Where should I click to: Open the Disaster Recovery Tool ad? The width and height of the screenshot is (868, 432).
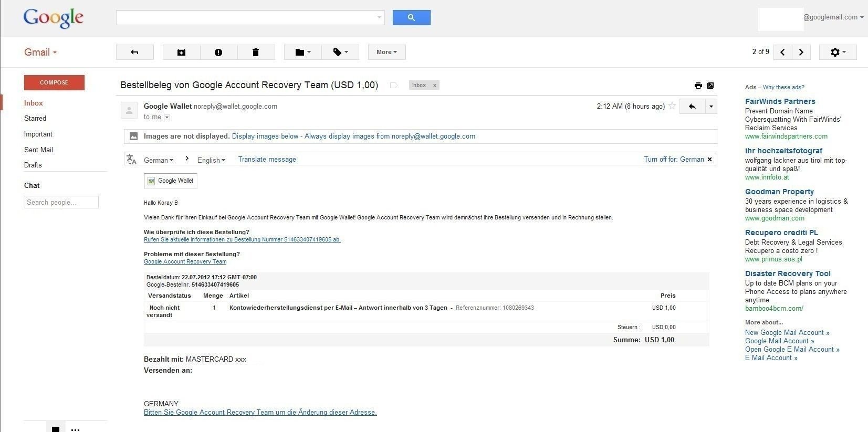tap(788, 273)
